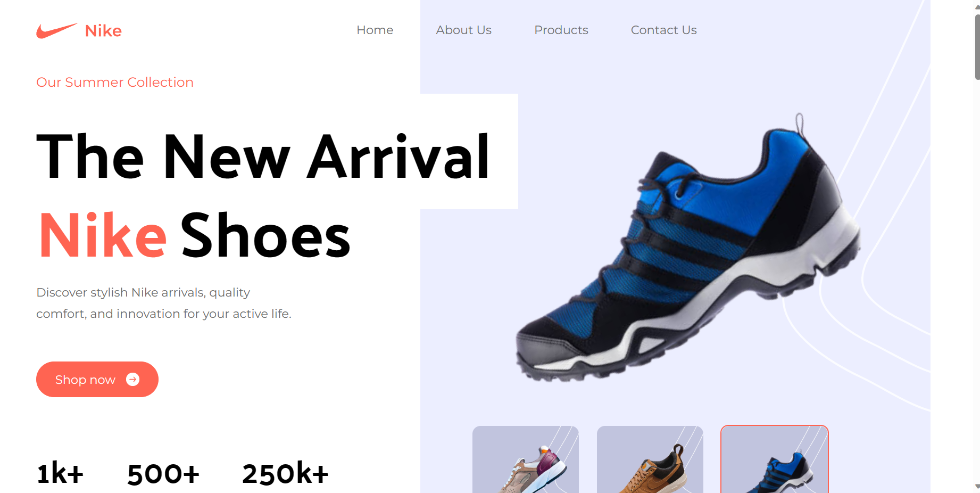Click the 1k+ statistic

60,473
